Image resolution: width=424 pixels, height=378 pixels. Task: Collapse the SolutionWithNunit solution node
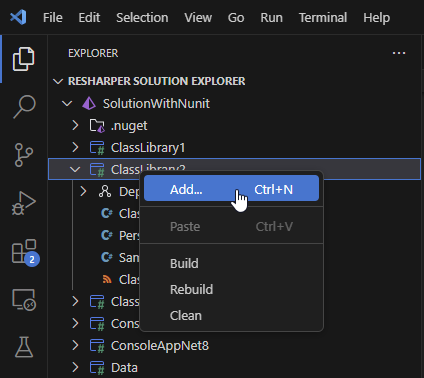tap(67, 103)
